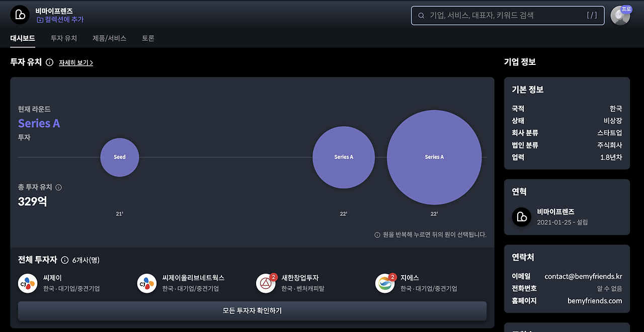Open the 토론 tab
Image resolution: width=644 pixels, height=332 pixels.
point(148,38)
